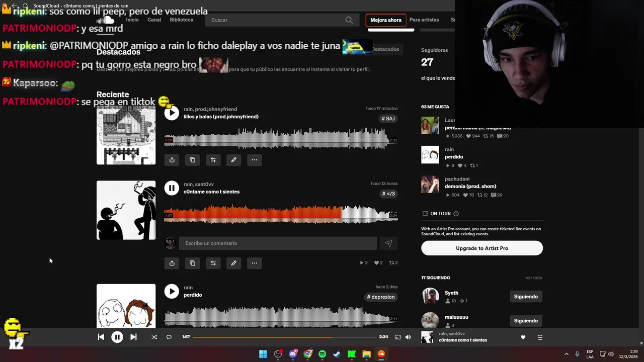Viewport: 644px width, 362px height.
Task: Open the # </3 tag
Action: [x=388, y=194]
